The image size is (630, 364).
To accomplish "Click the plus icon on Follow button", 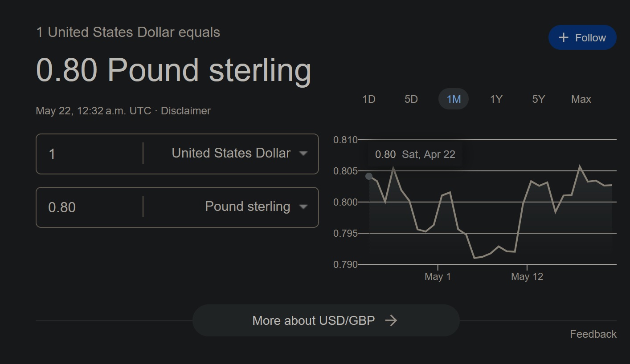I will point(564,38).
